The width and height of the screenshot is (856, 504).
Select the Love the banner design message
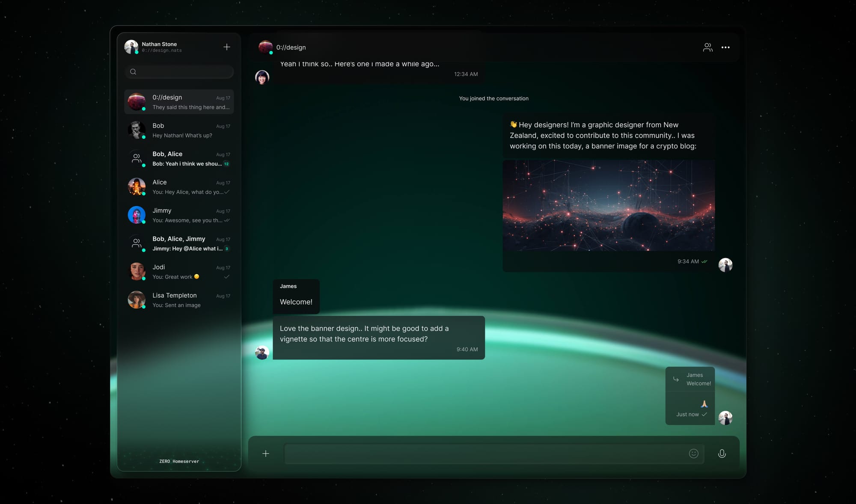379,338
